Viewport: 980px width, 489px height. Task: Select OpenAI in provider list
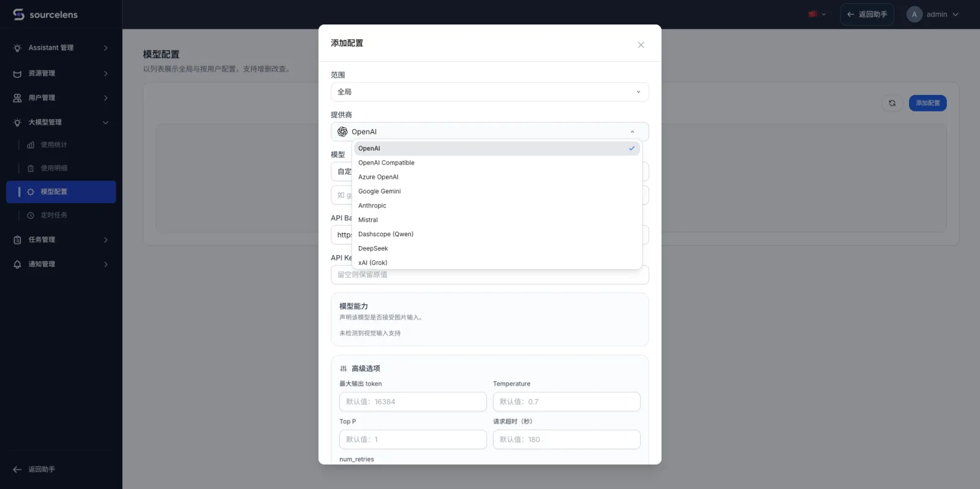(497, 148)
